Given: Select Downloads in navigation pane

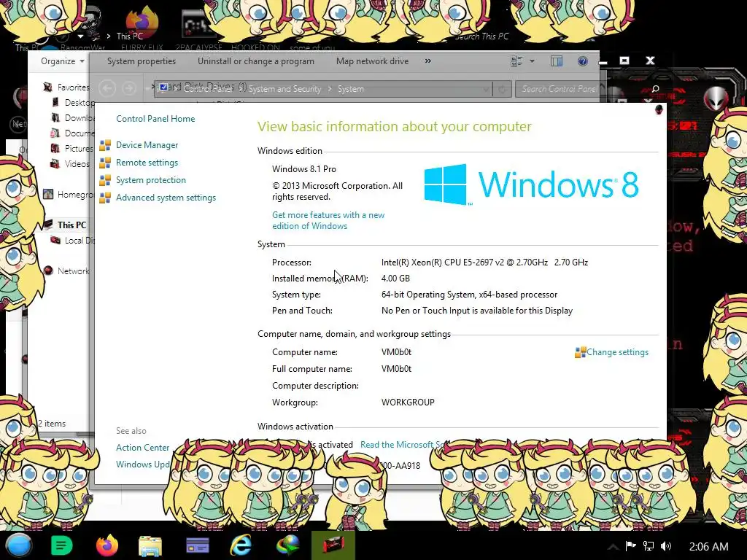Looking at the screenshot, I should pos(79,117).
